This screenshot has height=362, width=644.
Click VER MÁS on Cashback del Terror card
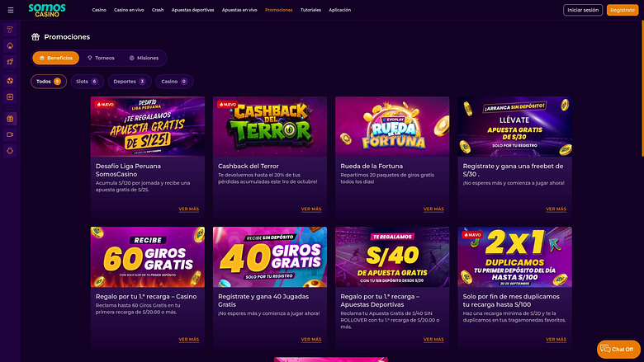point(311,209)
